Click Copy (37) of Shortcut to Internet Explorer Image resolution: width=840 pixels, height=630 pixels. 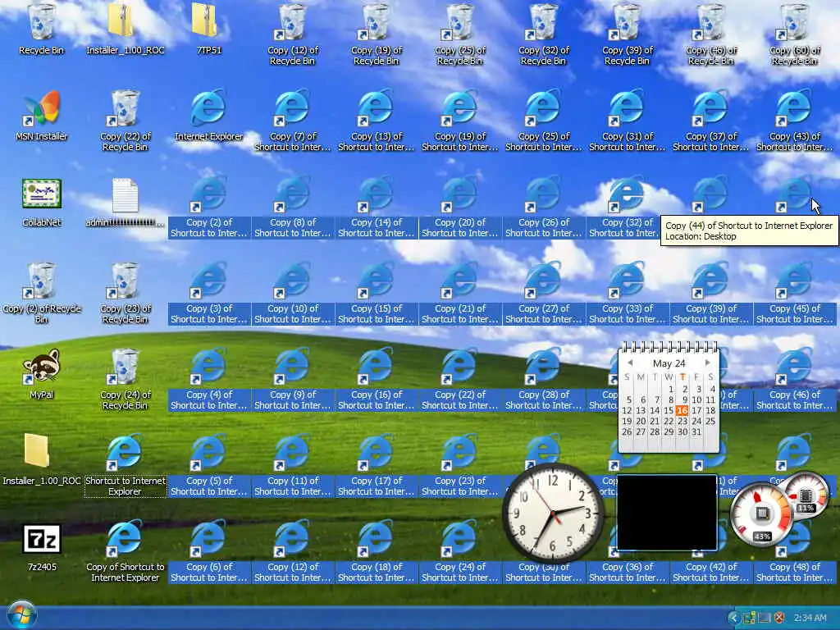pyautogui.click(x=710, y=121)
